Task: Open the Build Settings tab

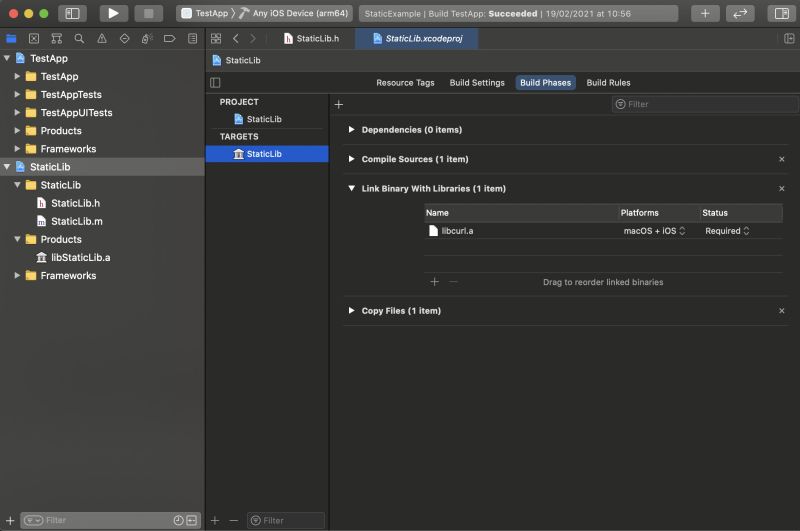Action: pos(477,83)
